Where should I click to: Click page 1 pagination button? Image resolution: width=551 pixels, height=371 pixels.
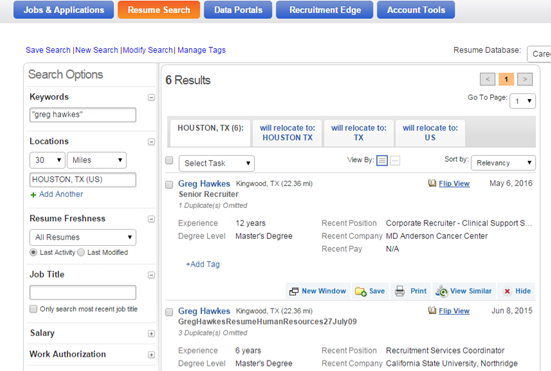[x=506, y=79]
